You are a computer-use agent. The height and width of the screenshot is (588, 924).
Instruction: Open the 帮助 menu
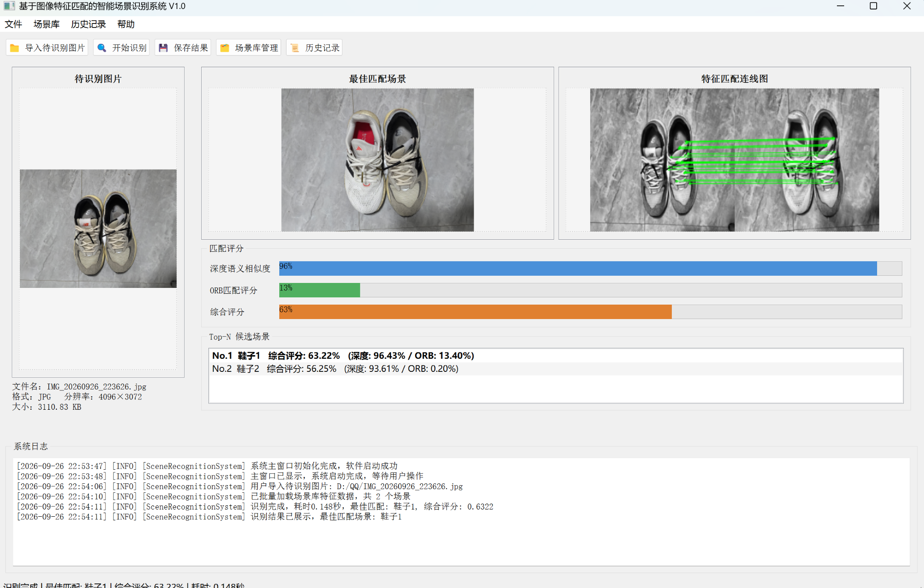pos(126,24)
